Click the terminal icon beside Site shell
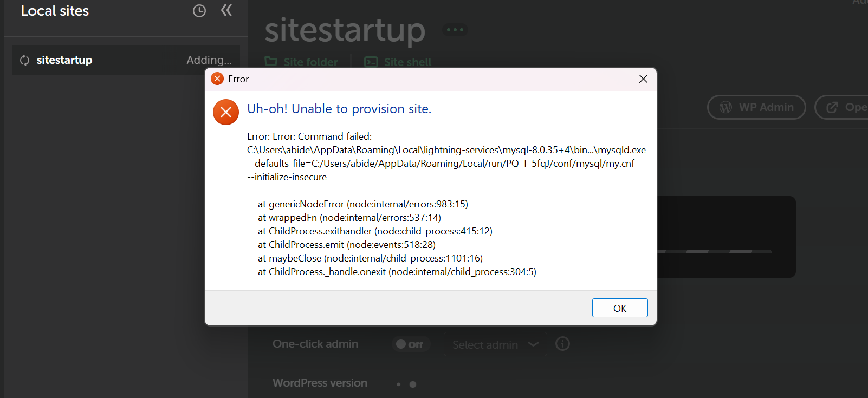This screenshot has height=398, width=868. (x=371, y=62)
